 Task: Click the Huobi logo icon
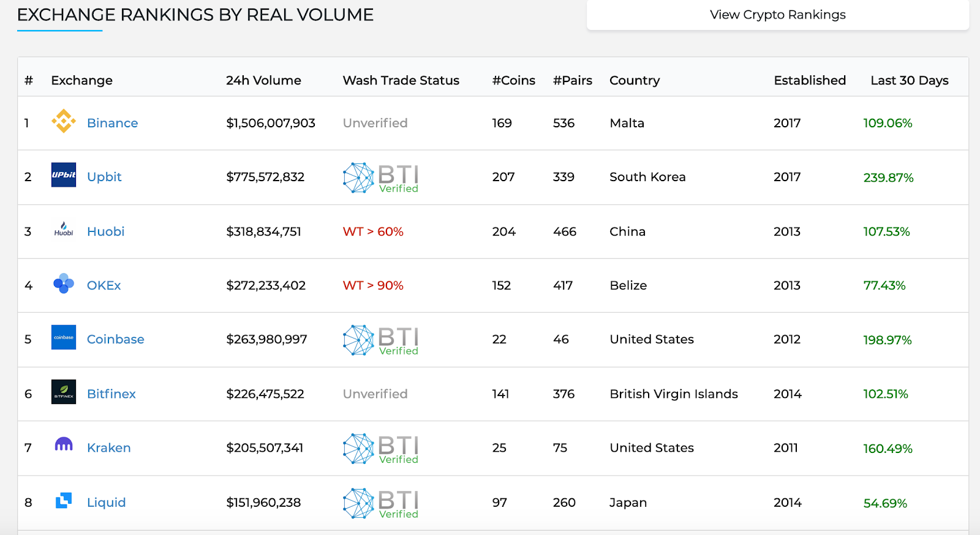click(64, 230)
